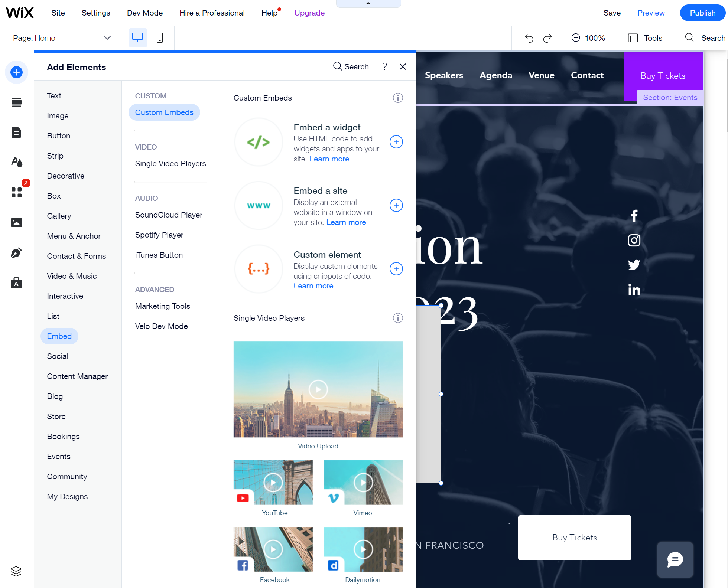728x588 pixels.
Task: Select Spotify Player subcategory
Action: [159, 235]
